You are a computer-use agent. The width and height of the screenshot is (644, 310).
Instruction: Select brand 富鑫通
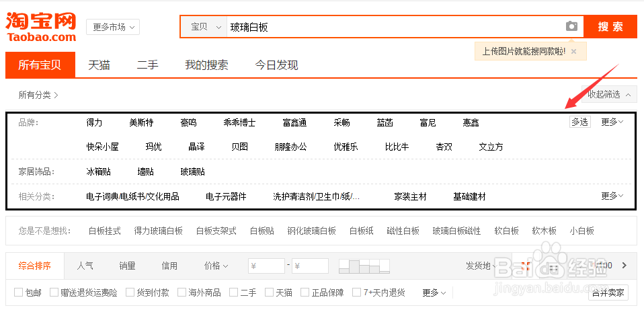point(295,122)
